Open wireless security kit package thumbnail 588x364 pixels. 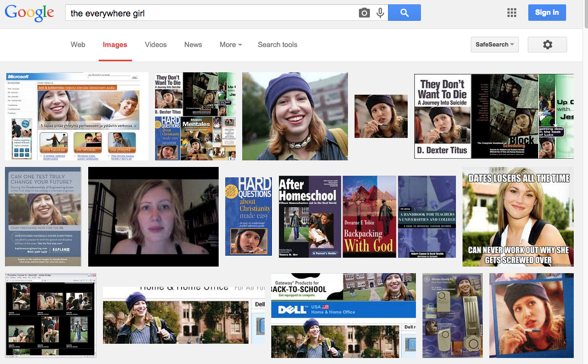tap(453, 315)
